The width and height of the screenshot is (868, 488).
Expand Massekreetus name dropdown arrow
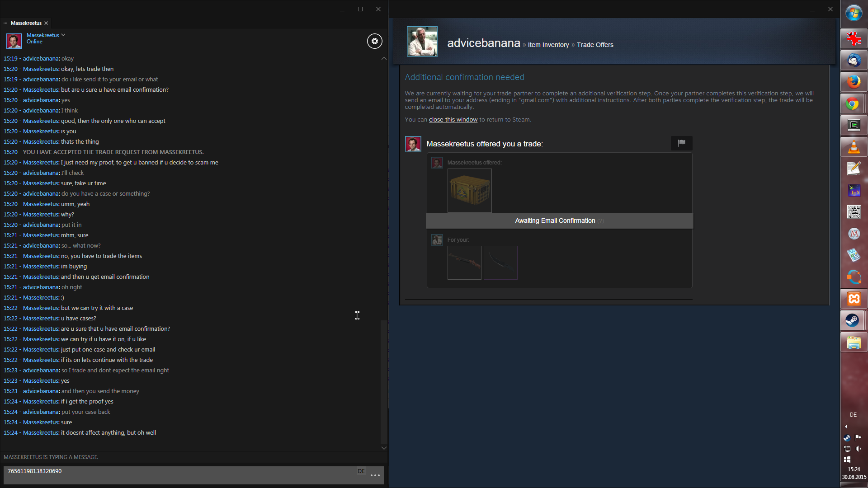[x=63, y=35]
